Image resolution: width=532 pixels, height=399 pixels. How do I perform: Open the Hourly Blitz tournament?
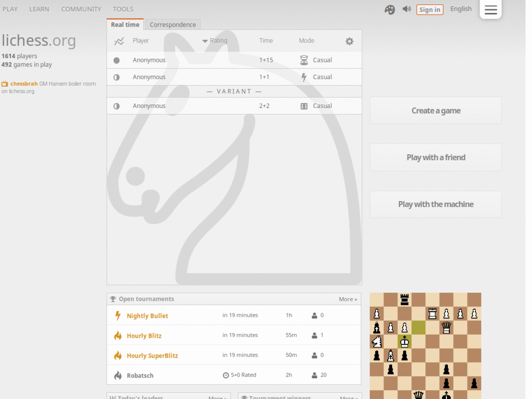click(x=144, y=336)
